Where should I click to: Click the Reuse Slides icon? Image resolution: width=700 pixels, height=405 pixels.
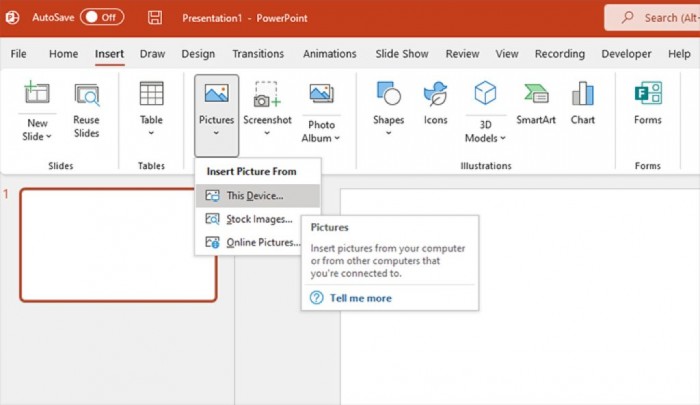(x=87, y=97)
